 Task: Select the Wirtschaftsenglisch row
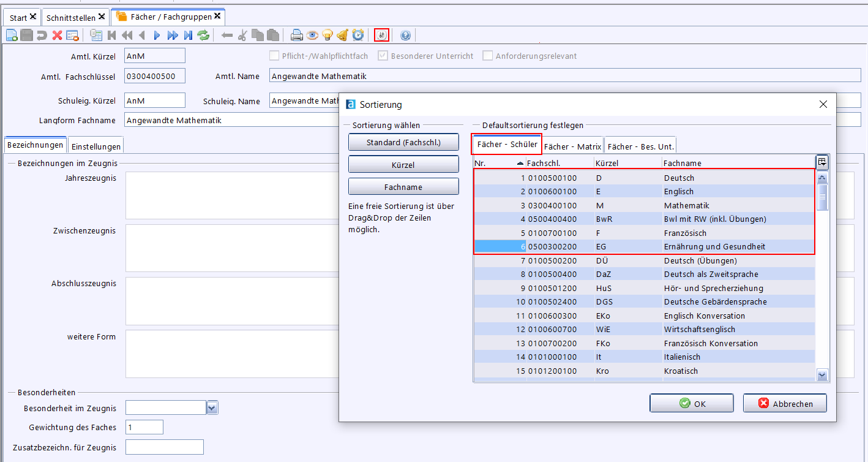645,329
